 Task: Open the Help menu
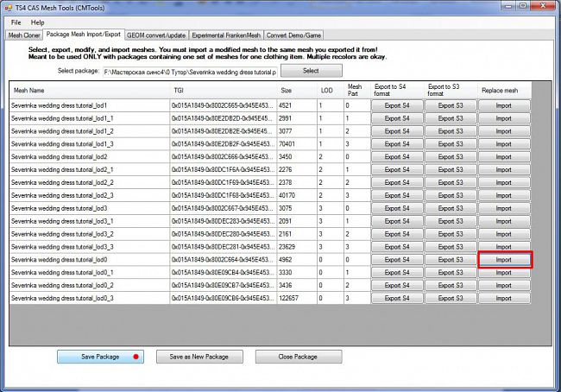[38, 22]
